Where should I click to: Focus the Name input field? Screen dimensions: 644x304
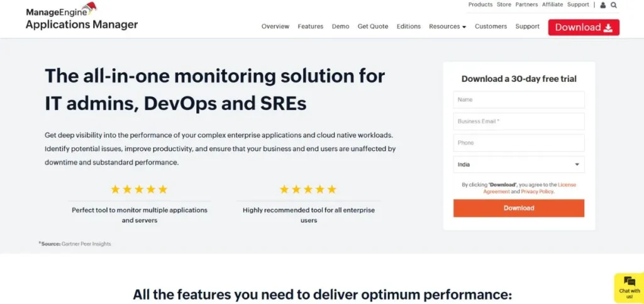pyautogui.click(x=518, y=99)
